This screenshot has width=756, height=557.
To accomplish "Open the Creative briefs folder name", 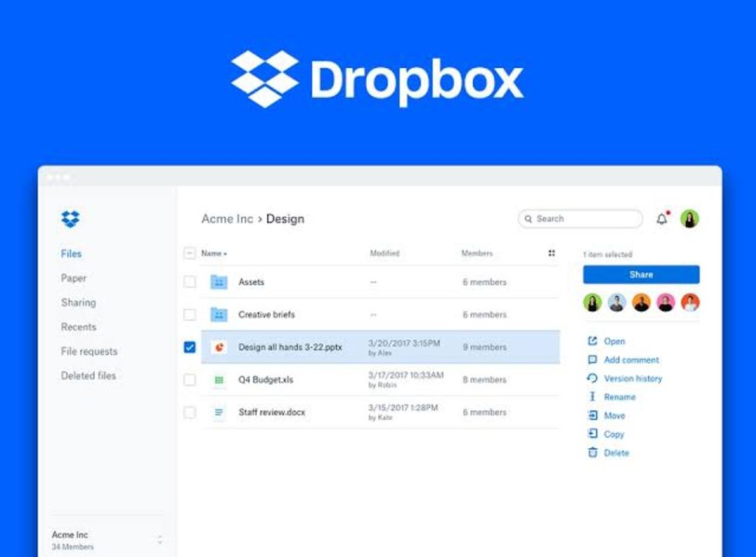I will (x=267, y=314).
